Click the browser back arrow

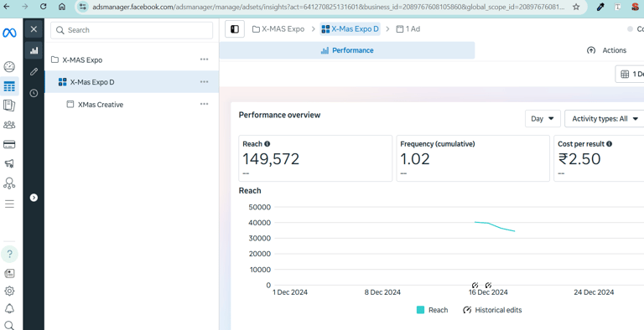tap(7, 7)
